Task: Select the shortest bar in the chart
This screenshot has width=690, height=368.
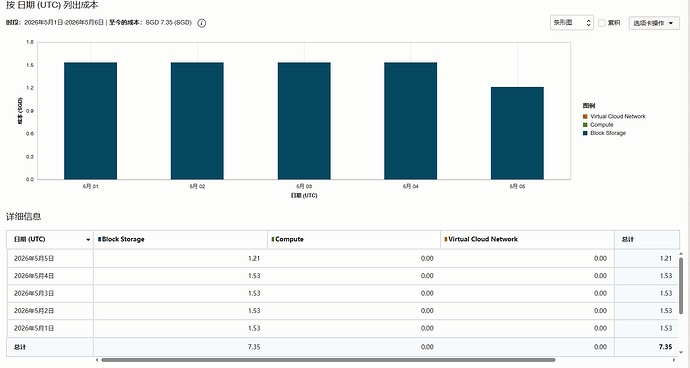Action: click(518, 133)
